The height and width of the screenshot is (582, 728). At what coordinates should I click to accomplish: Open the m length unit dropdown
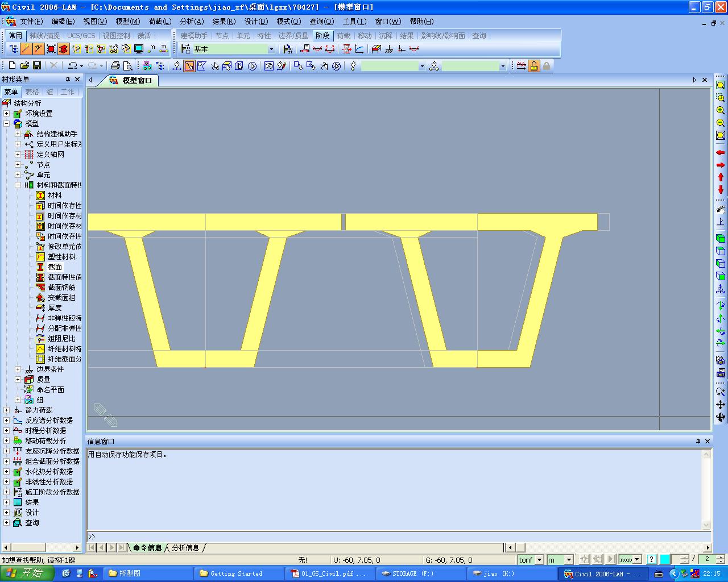coord(568,560)
